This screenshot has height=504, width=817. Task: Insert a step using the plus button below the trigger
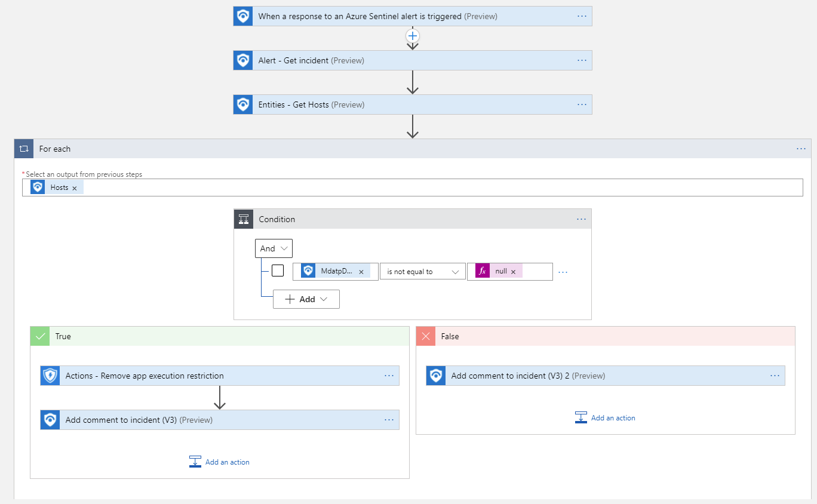(412, 36)
